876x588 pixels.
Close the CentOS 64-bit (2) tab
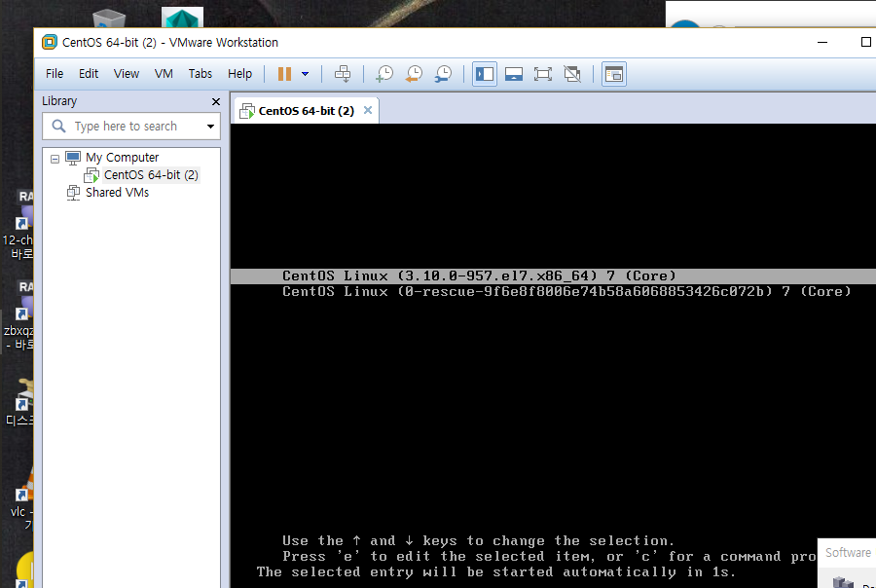click(x=368, y=110)
